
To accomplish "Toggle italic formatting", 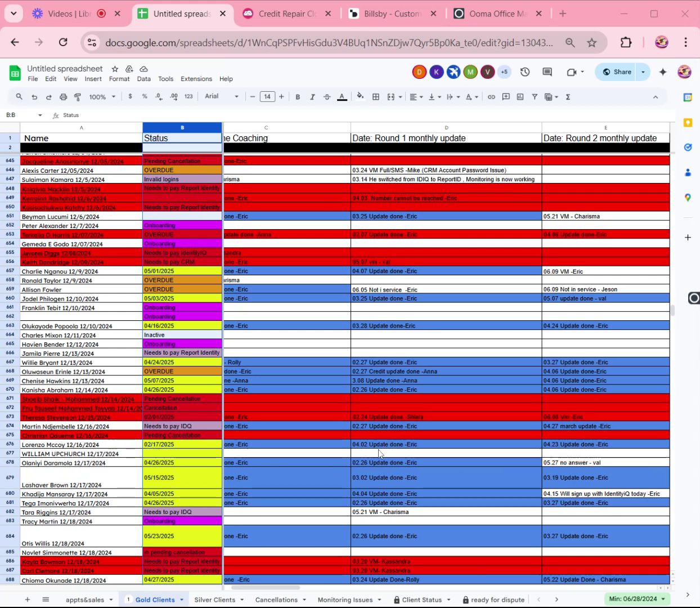I will (312, 97).
